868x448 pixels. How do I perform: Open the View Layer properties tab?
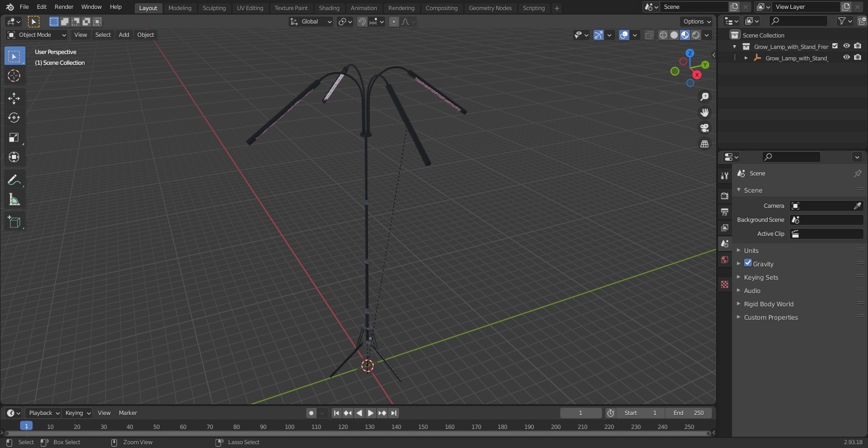click(724, 227)
